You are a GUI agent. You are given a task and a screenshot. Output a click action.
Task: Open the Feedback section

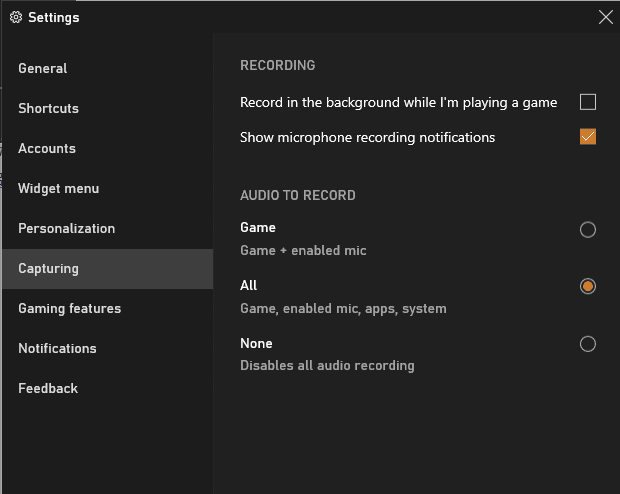click(48, 388)
